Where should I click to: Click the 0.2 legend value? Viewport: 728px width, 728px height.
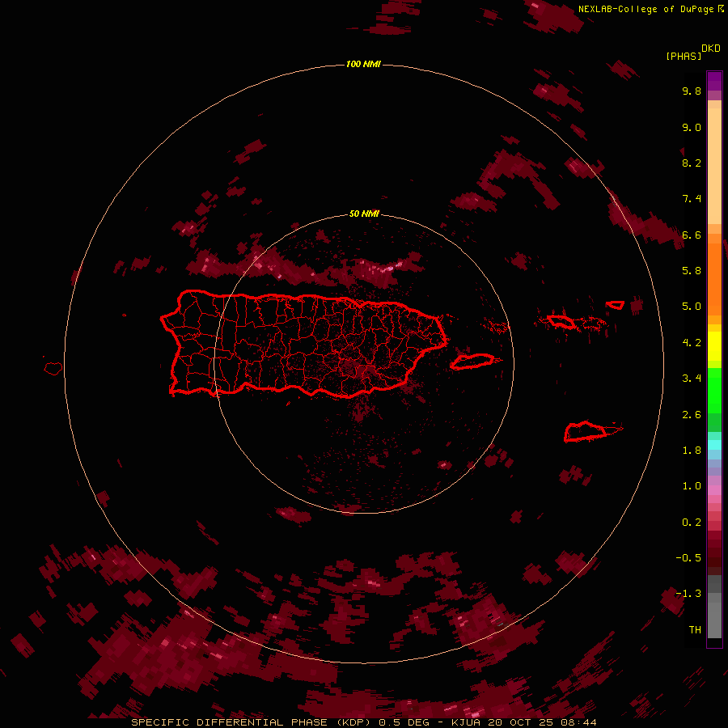coord(692,523)
